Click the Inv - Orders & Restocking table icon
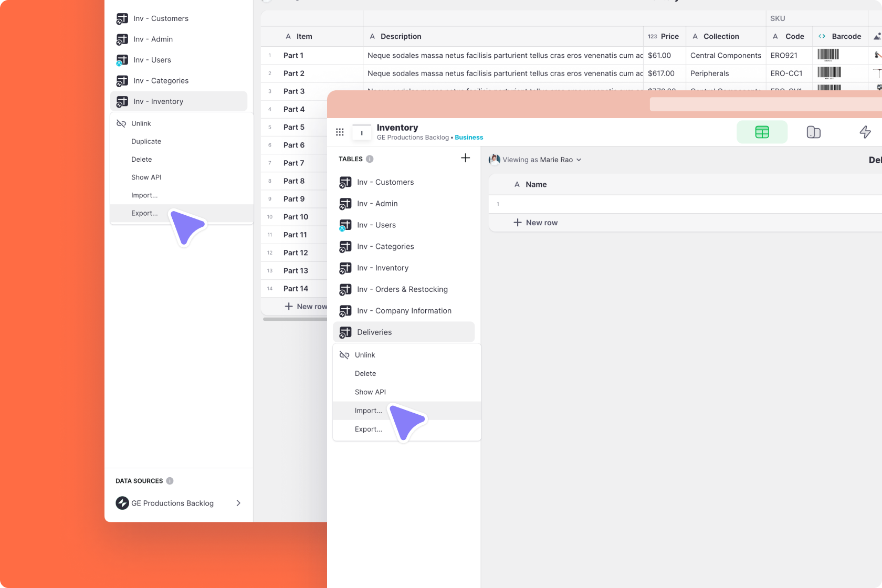Screen dimensions: 882x588 coord(346,289)
